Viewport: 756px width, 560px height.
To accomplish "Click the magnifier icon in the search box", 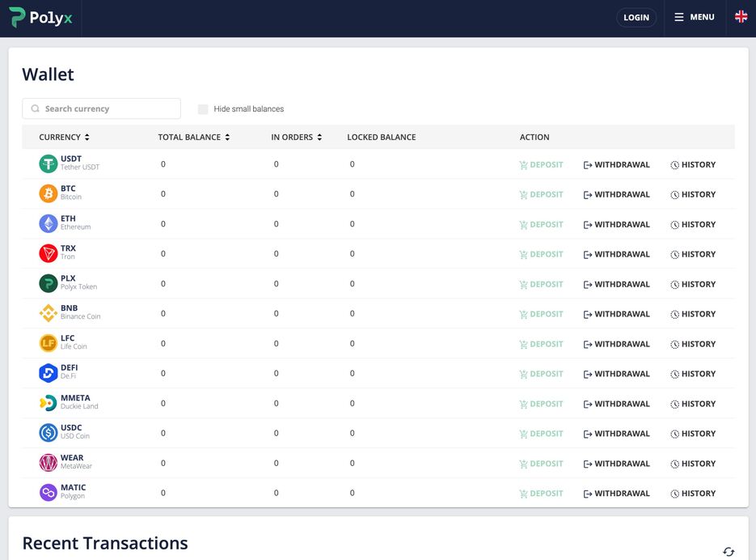I will 36,108.
